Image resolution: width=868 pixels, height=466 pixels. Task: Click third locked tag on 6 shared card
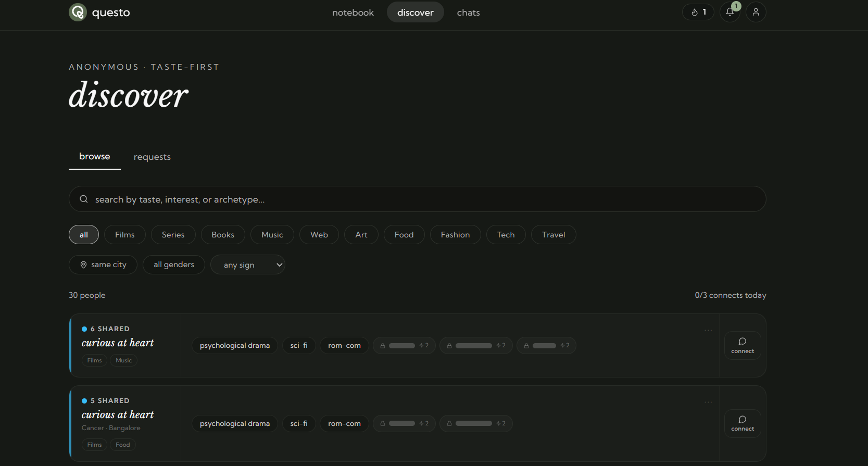click(x=546, y=346)
